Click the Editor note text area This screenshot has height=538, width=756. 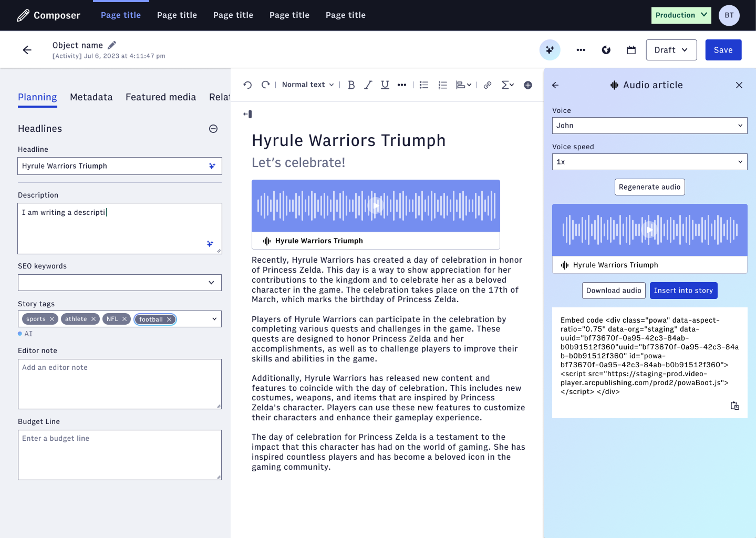click(x=120, y=384)
